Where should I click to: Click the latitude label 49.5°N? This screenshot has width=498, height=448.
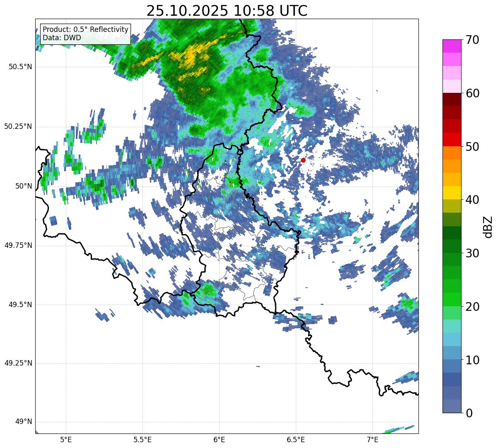[x=20, y=305]
